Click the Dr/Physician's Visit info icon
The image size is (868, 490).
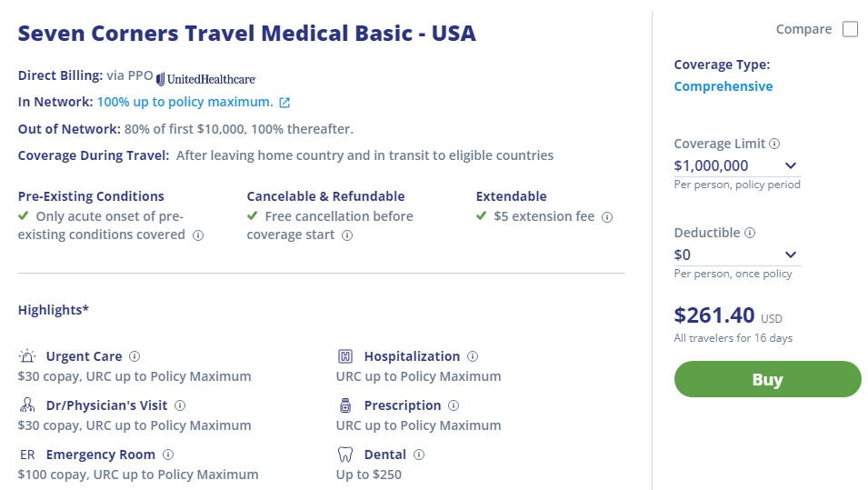tap(180, 405)
